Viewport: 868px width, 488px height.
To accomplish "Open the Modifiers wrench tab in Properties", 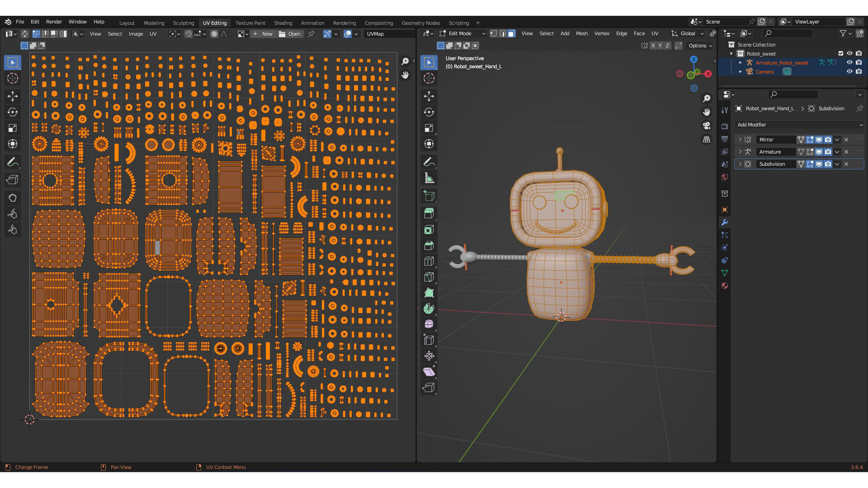I will pos(725,222).
